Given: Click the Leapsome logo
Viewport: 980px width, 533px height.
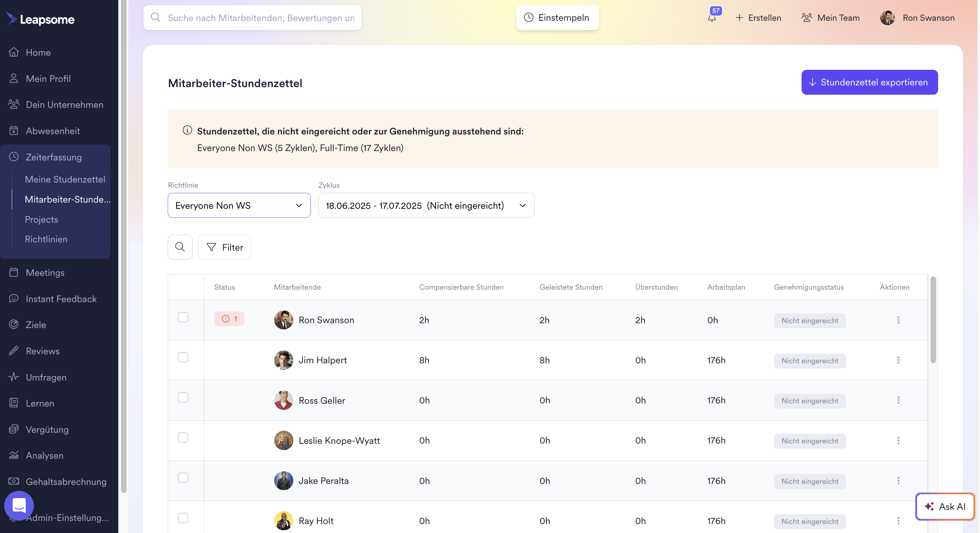Looking at the screenshot, I should [x=40, y=19].
